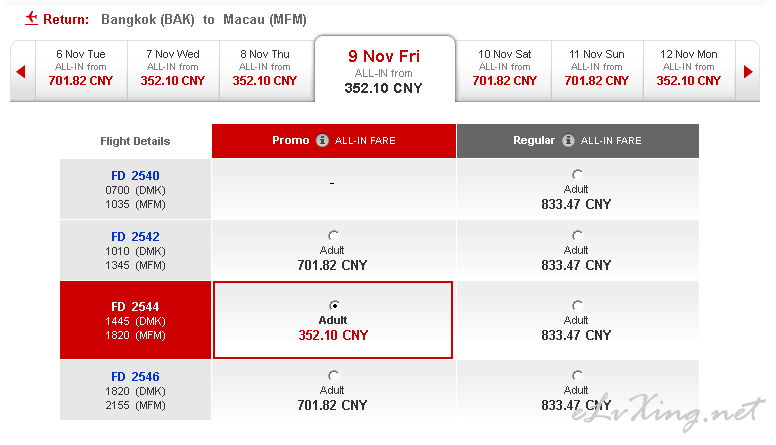
Task: Switch to the 7 Nov Wed tab
Action: 173,71
